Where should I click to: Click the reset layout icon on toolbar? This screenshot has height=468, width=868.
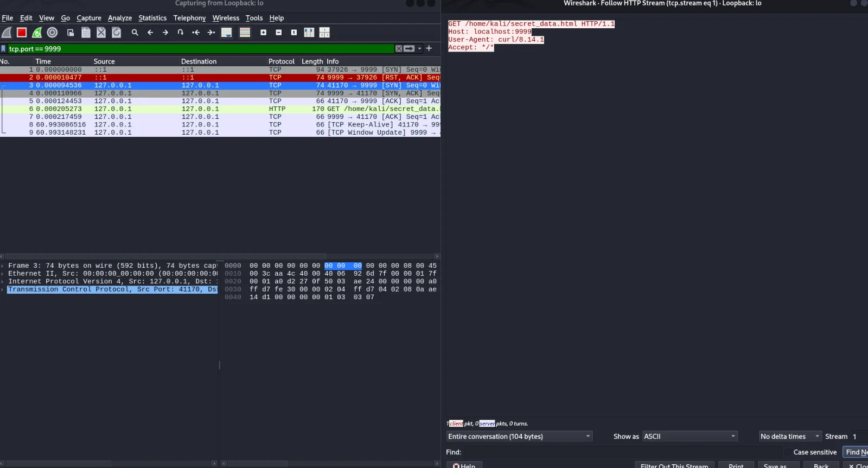point(324,33)
